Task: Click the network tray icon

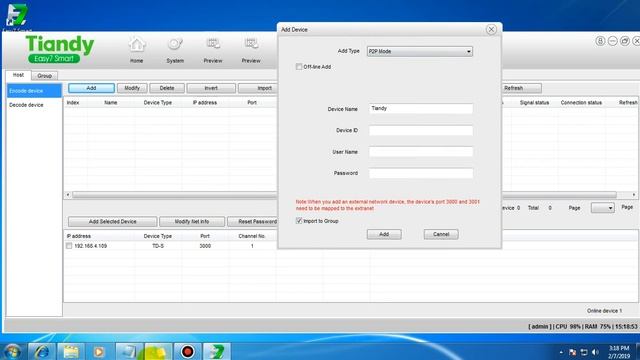Action: pyautogui.click(x=584, y=352)
